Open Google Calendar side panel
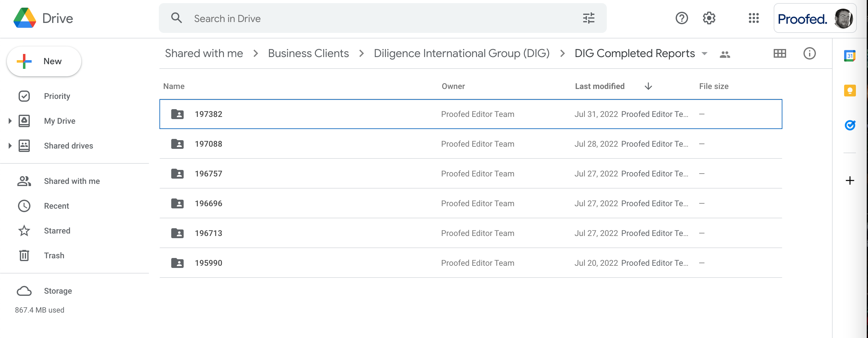This screenshot has width=868, height=338. 851,56
